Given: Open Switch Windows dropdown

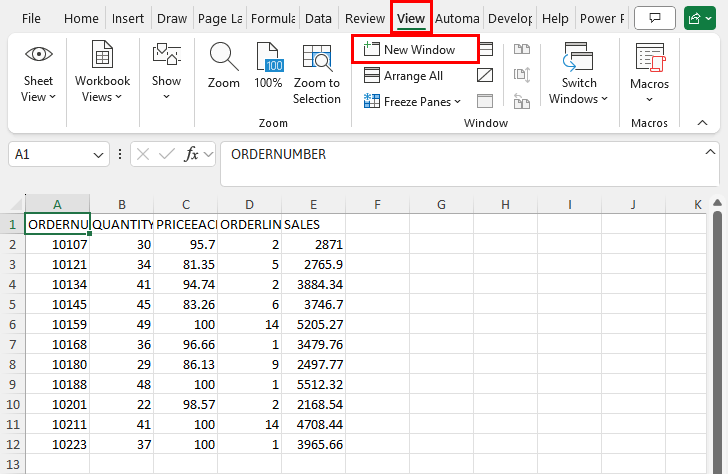Looking at the screenshot, I should [x=578, y=73].
